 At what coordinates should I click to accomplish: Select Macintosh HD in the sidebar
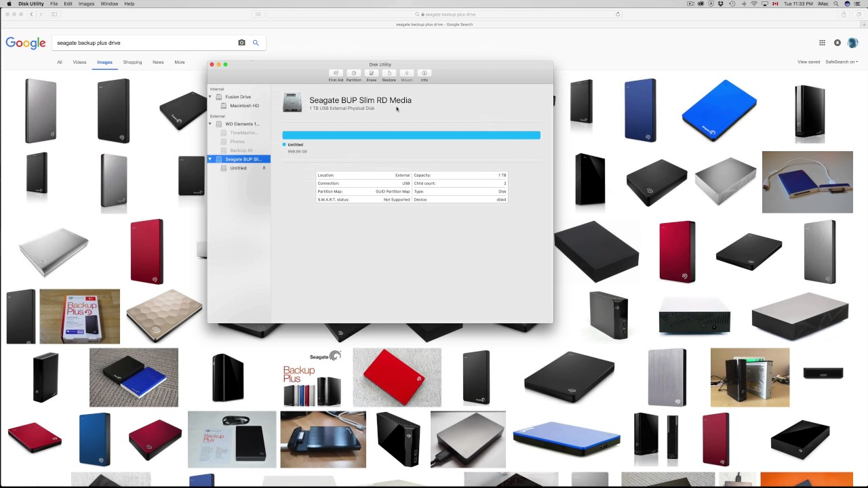point(244,106)
